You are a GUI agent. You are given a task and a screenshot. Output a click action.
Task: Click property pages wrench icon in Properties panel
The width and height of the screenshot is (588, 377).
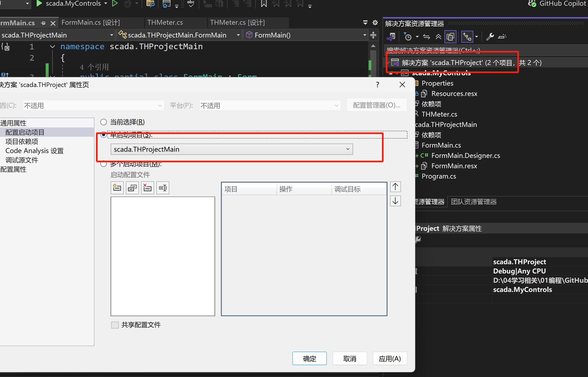tap(418, 239)
